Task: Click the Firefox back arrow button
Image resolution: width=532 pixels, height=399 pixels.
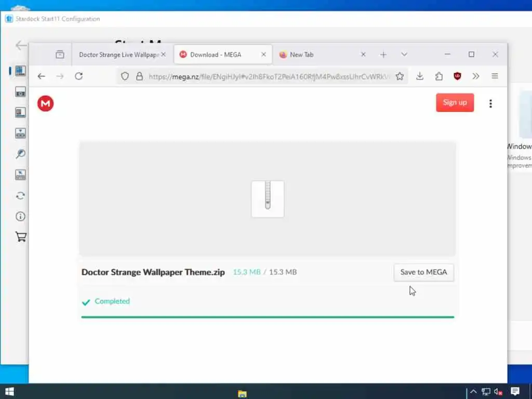Action: [42, 76]
